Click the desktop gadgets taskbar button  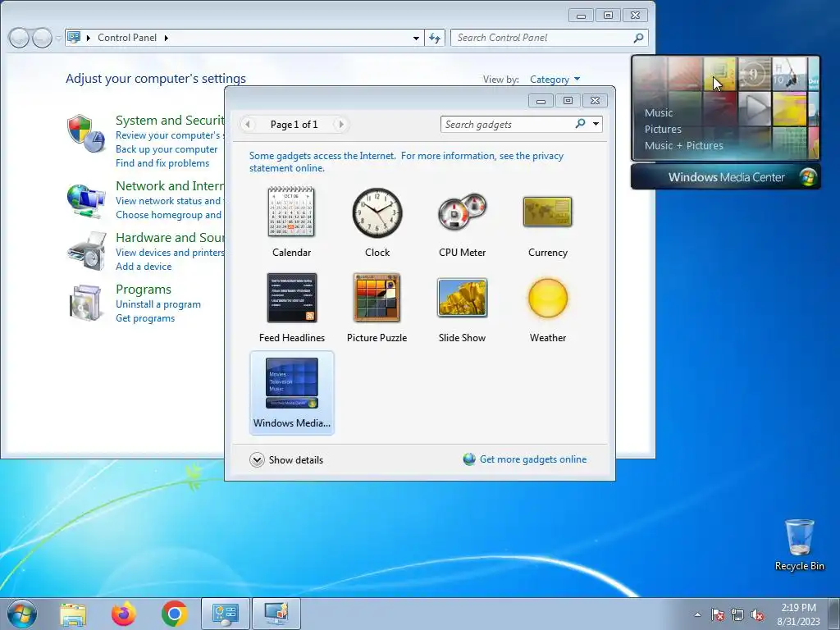(276, 614)
